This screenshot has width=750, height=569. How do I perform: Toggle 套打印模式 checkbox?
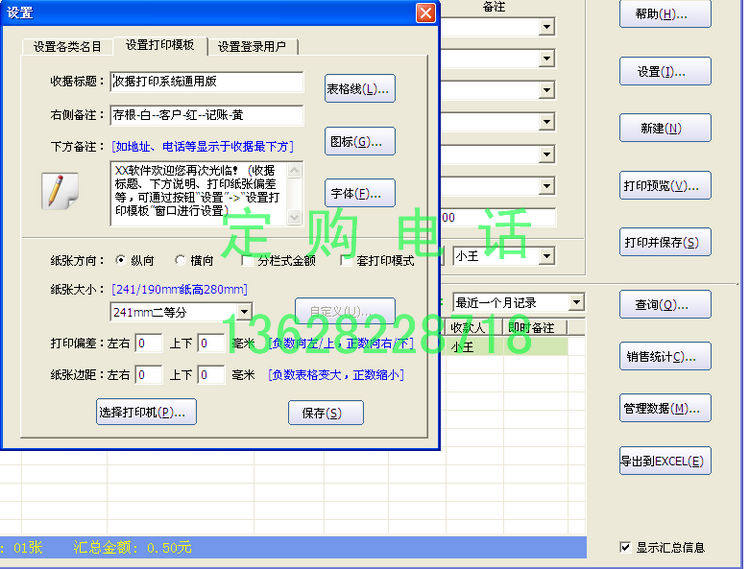(x=346, y=261)
